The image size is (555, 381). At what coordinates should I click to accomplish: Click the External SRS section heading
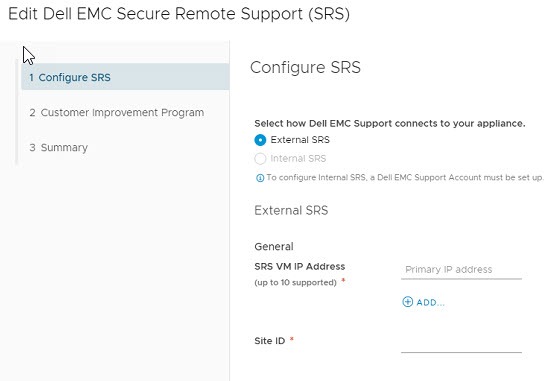coord(291,210)
